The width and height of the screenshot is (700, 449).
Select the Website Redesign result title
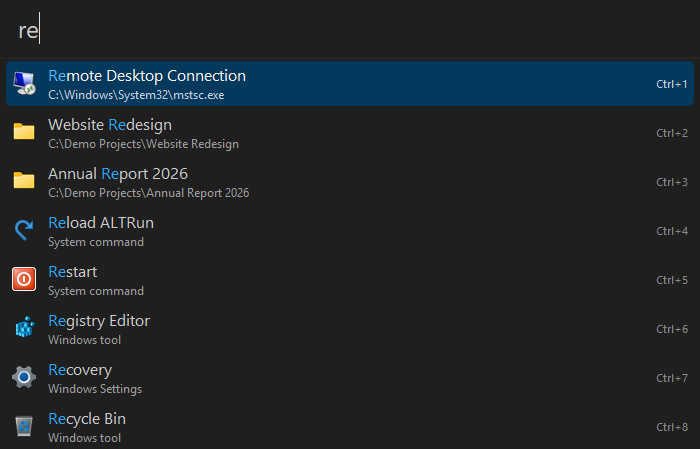click(110, 125)
